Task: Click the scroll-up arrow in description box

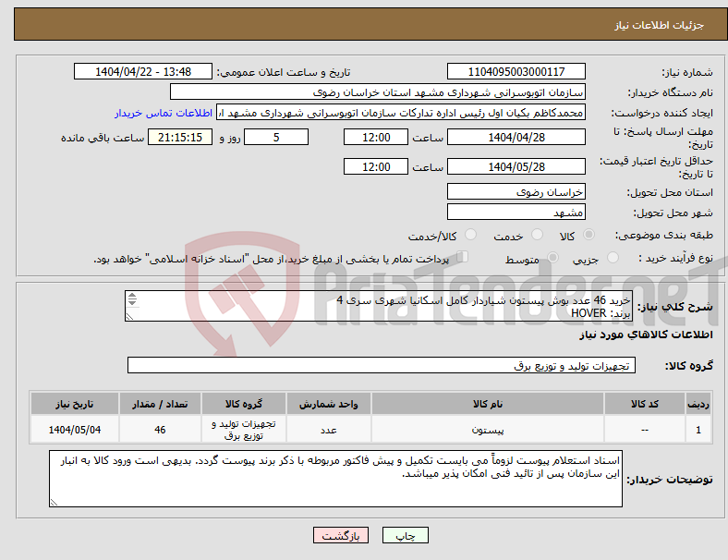Action: pyautogui.click(x=132, y=295)
